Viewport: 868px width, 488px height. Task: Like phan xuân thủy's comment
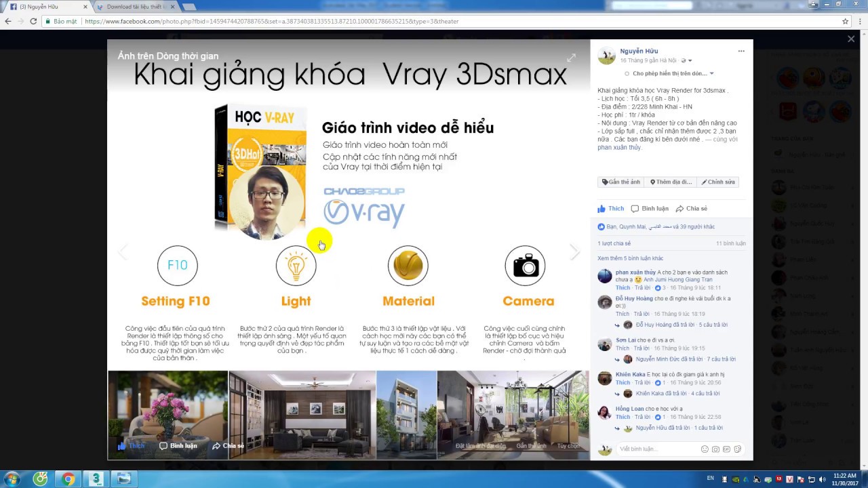623,288
